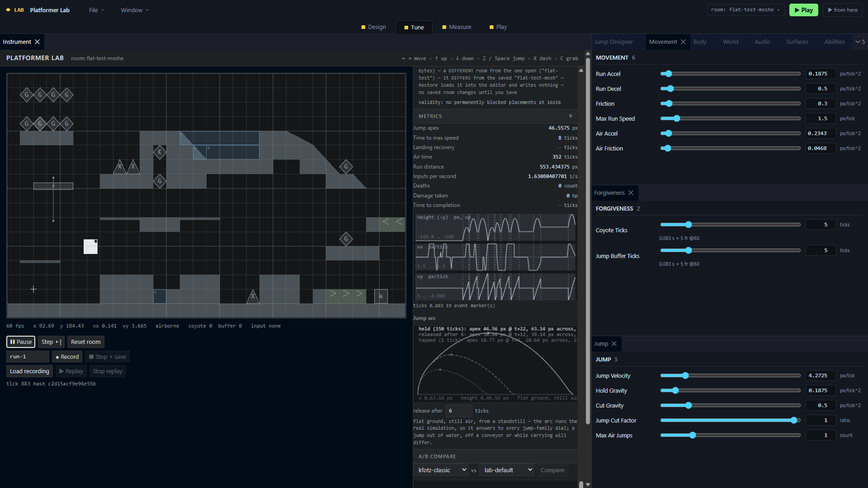Click the lab logo icon

point(8,10)
